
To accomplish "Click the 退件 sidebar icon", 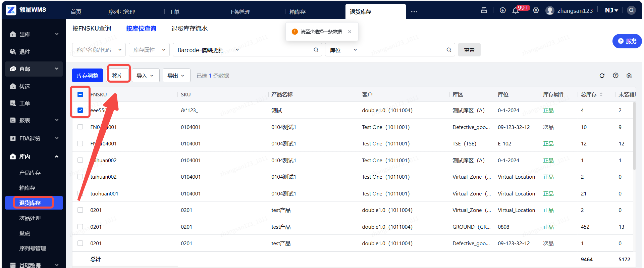I will (13, 52).
